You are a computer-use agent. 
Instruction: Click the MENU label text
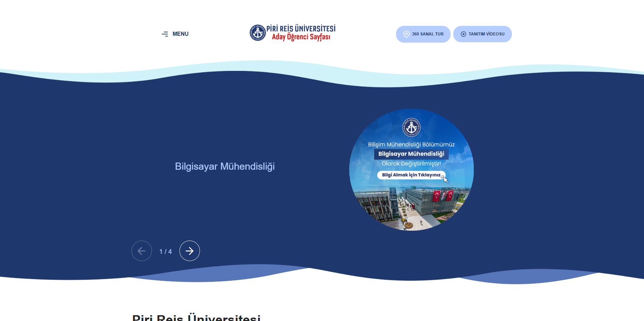[180, 34]
